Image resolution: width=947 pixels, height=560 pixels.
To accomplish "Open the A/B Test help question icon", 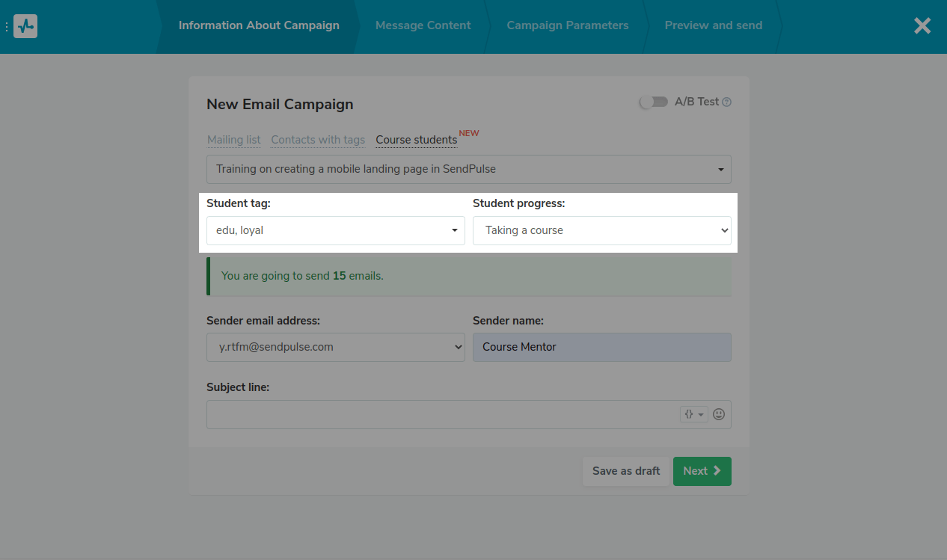I will pyautogui.click(x=726, y=102).
